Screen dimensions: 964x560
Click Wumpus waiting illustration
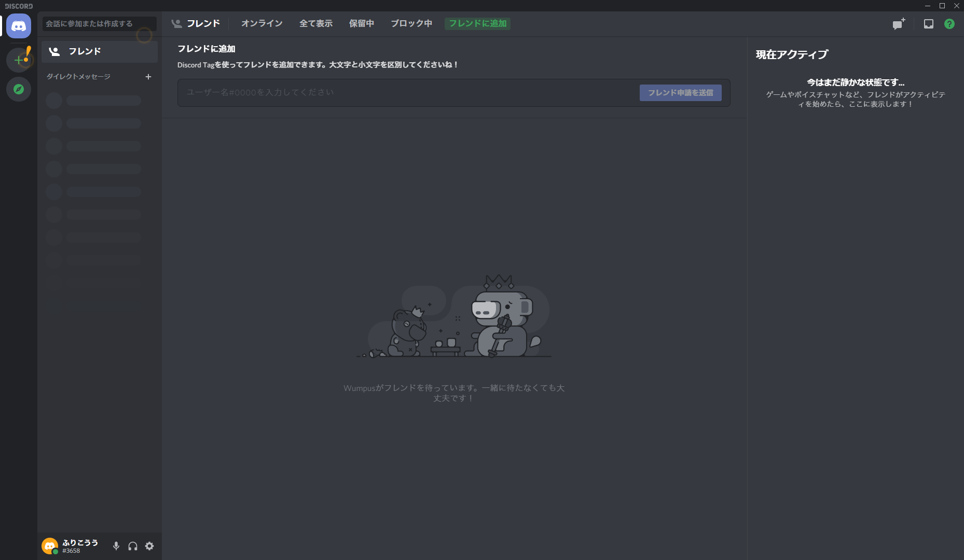[454, 316]
